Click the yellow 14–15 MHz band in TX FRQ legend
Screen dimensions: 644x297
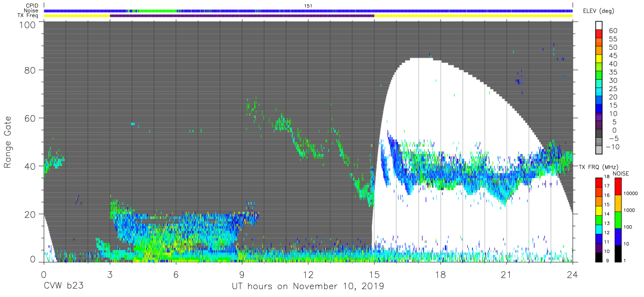598,210
